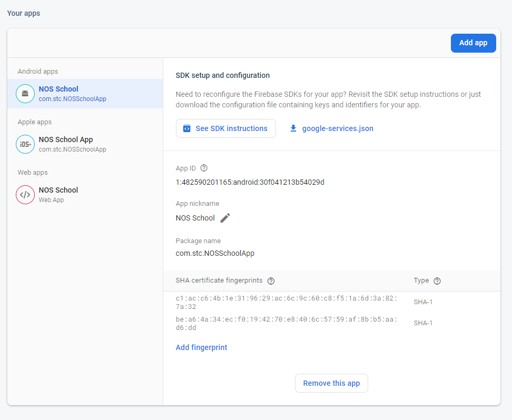The image size is (512, 420).
Task: Click the web code icon for NOS School
Action: tap(25, 195)
